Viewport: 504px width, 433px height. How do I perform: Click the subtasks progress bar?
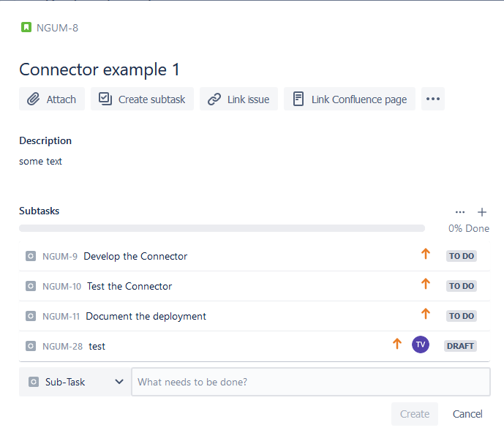point(222,228)
